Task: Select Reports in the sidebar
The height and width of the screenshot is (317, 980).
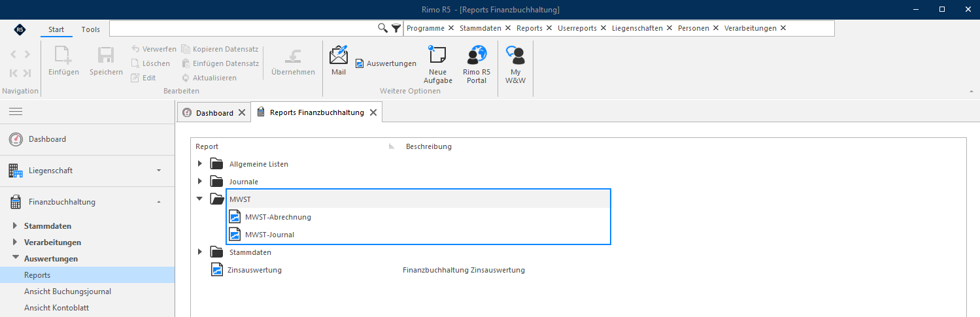Action: [x=87, y=275]
